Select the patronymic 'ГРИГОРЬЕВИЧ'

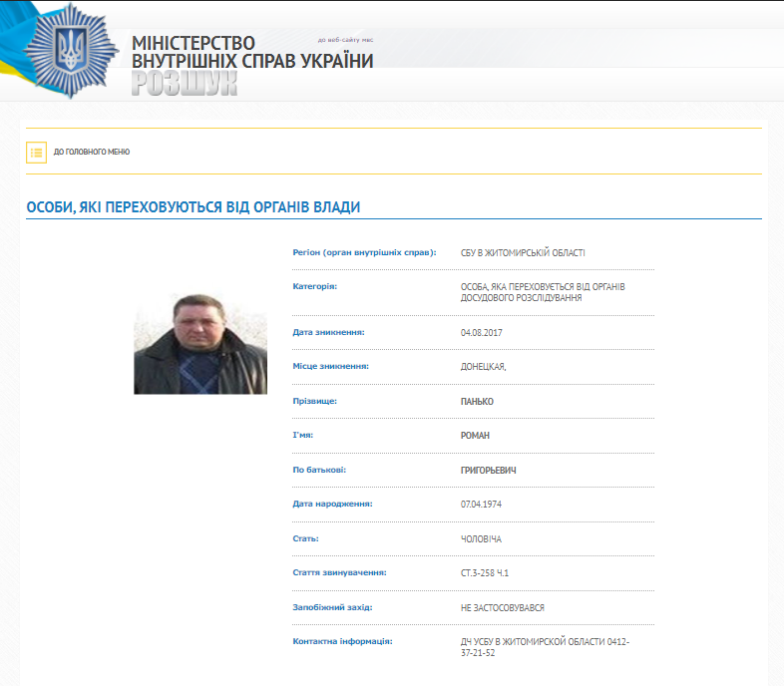tap(489, 471)
